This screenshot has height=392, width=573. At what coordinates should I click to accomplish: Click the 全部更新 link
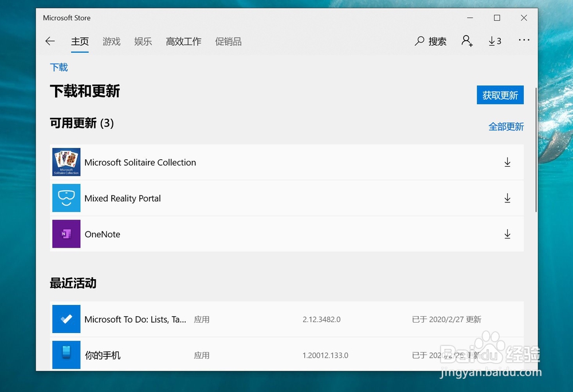coord(506,127)
